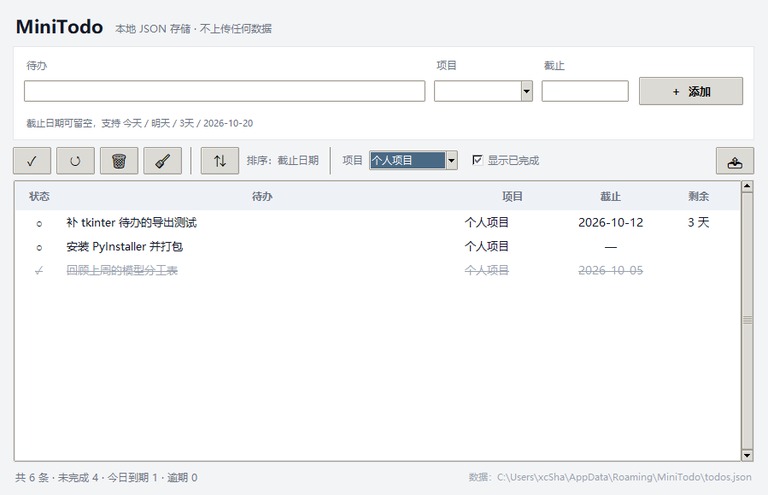Click the 状态 column header
Screen dimensions: 768x495
coord(39,196)
